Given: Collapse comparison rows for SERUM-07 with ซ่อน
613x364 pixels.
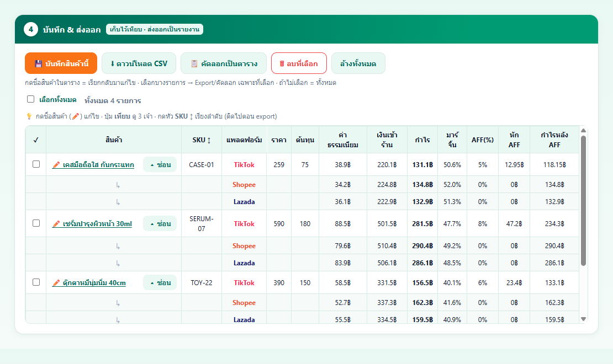Looking at the screenshot, I should (x=160, y=224).
